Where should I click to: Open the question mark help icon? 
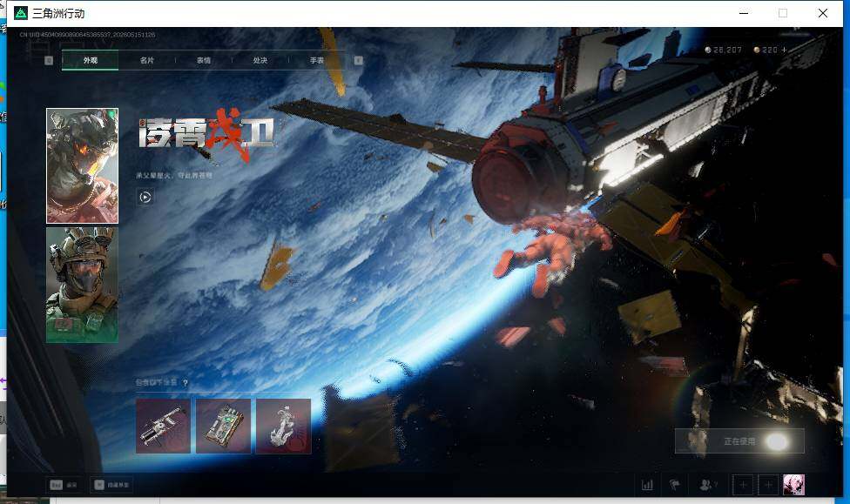click(186, 383)
